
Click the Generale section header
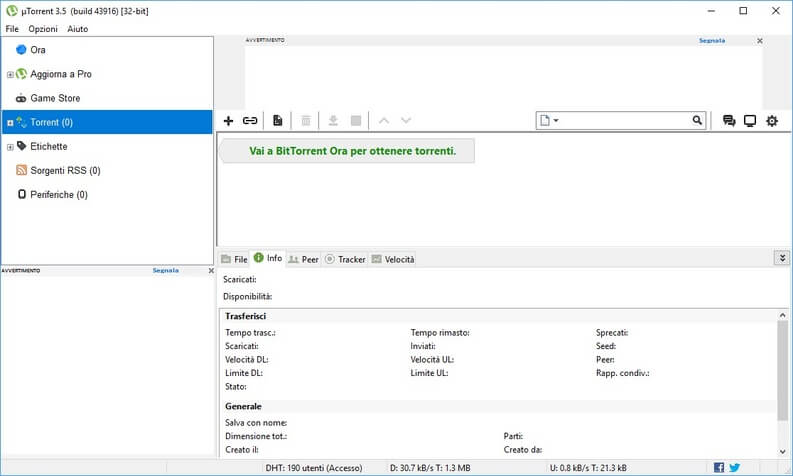coord(243,406)
